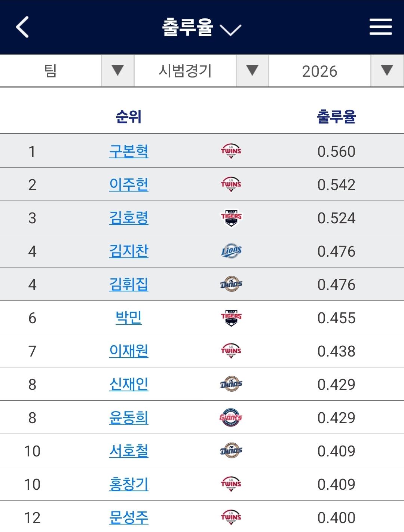Open the 시범경기 game type dropdown
The height and width of the screenshot is (532, 404).
click(202, 71)
